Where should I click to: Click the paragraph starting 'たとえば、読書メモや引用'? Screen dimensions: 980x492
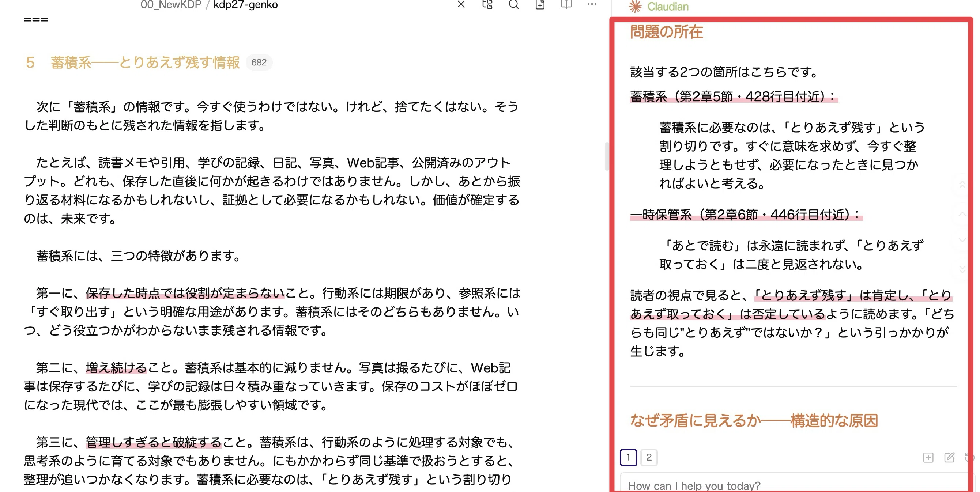[x=272, y=190]
